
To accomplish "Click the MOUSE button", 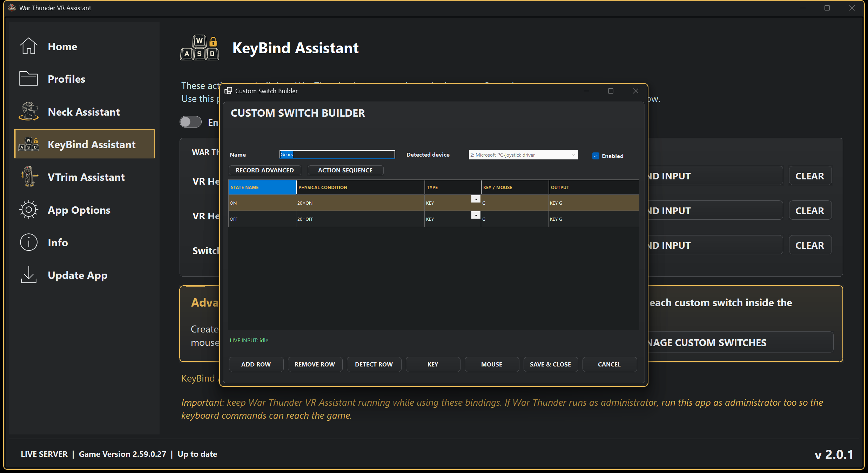I will coord(492,364).
